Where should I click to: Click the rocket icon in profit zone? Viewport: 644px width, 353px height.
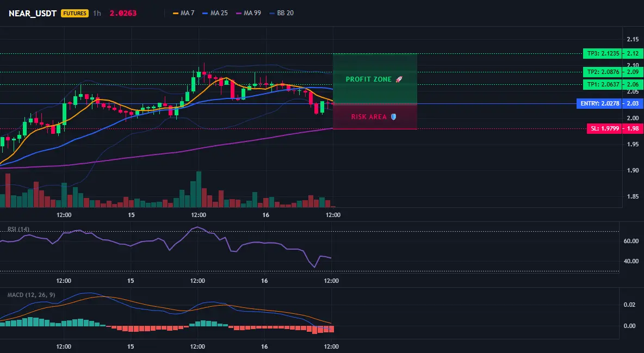[x=399, y=79]
